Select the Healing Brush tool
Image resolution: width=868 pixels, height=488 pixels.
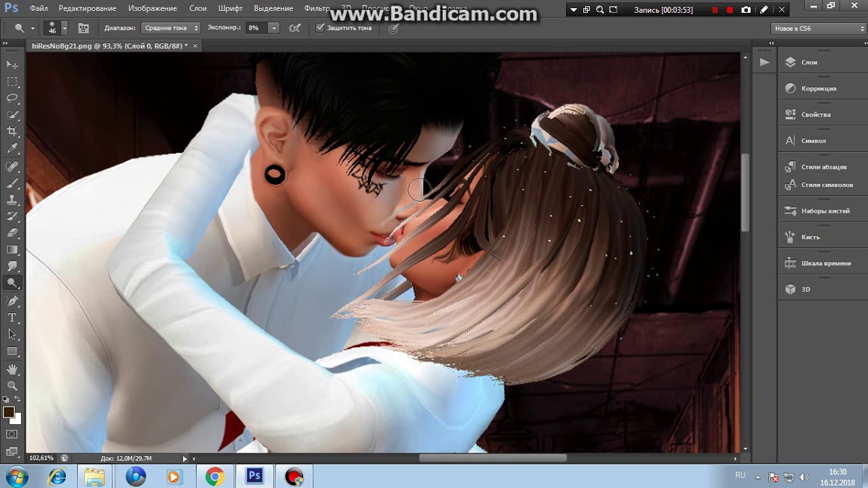12,167
